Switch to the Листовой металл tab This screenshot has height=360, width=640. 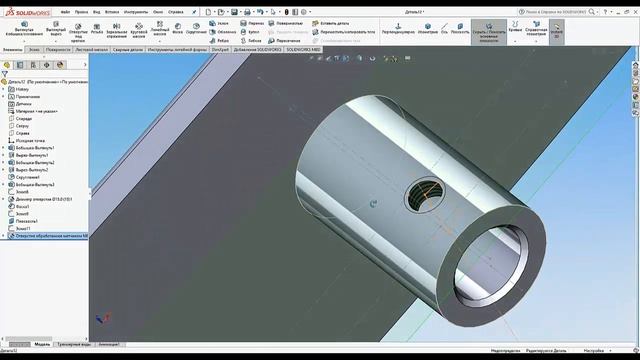pos(92,49)
